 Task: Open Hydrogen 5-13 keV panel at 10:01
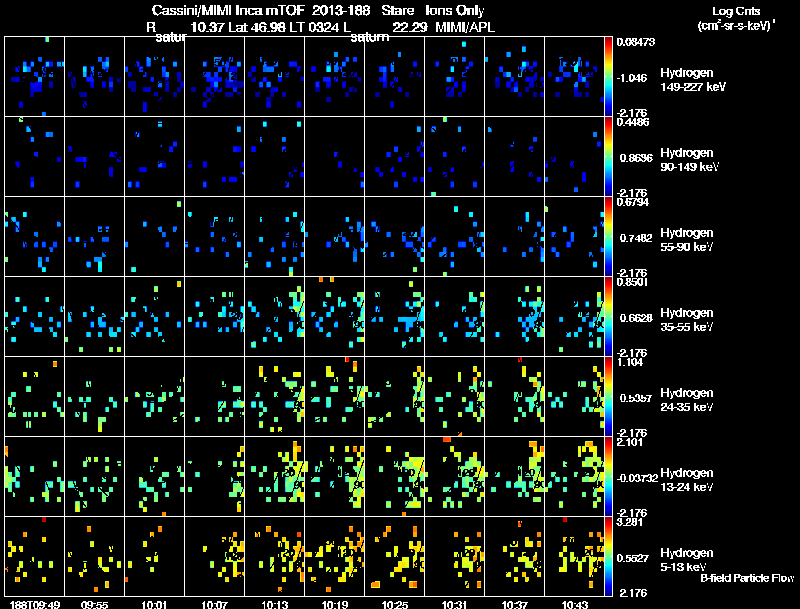(x=155, y=557)
